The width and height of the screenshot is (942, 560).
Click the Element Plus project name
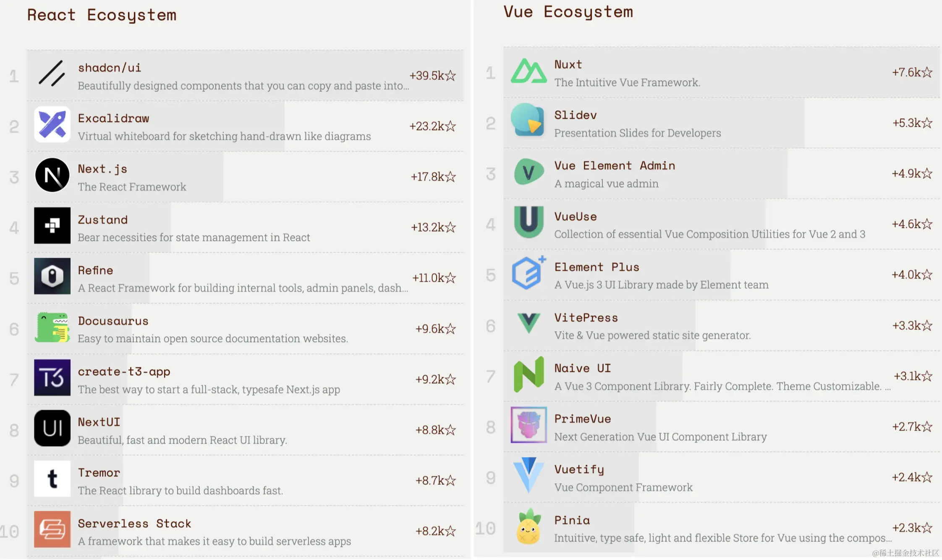tap(597, 267)
